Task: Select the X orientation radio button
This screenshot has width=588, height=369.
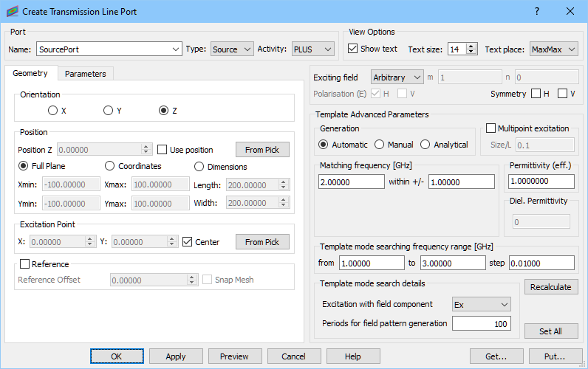Action: [x=52, y=111]
